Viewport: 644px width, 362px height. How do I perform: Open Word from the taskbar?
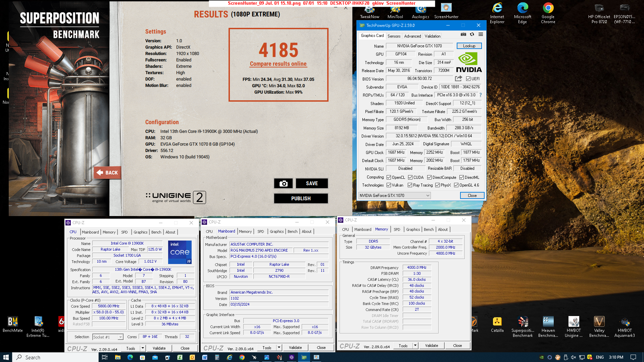tap(204, 357)
